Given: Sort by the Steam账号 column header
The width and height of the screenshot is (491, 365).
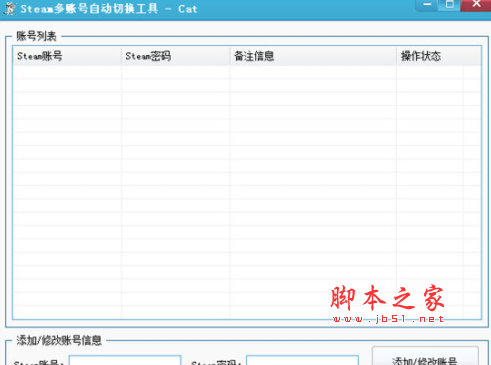Looking at the screenshot, I should 67,56.
